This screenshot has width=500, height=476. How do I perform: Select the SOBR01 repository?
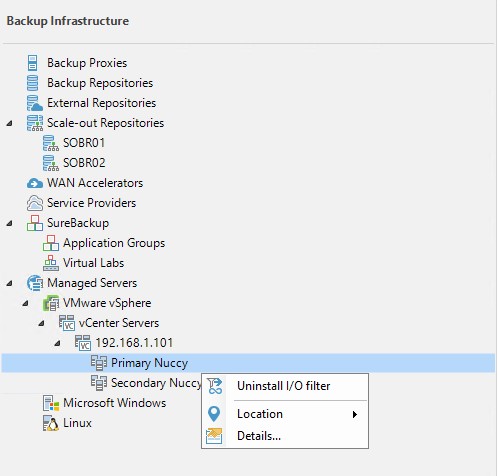coord(84,143)
